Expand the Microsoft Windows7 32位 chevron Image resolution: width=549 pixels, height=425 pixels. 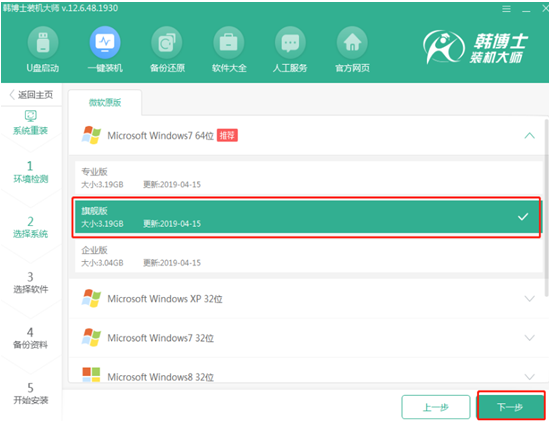(x=529, y=338)
